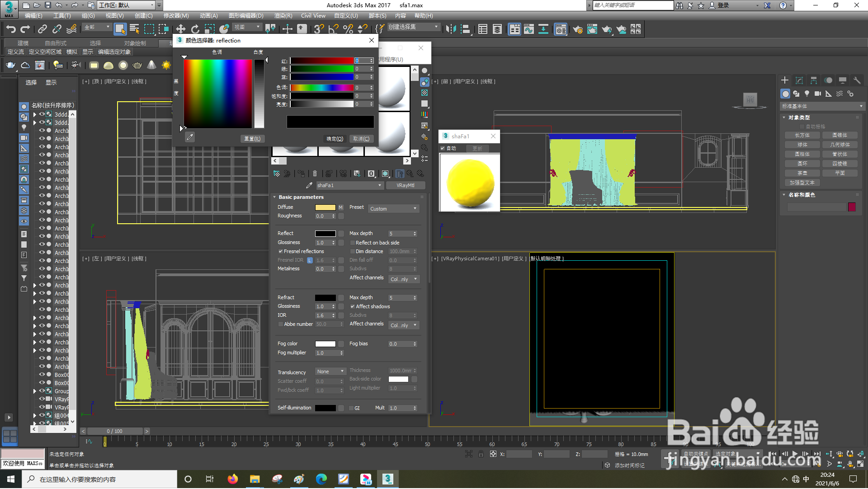
Task: Enable Reflect on back side option
Action: coord(353,243)
